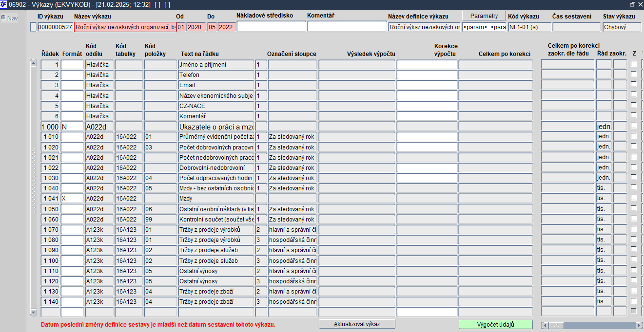Click the vertical scroll up arrow
Viewport: 644px width, 332px height.
[33, 63]
